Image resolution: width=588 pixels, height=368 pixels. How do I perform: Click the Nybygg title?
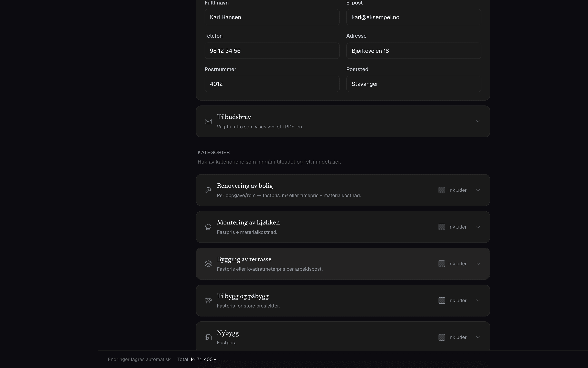point(228,333)
